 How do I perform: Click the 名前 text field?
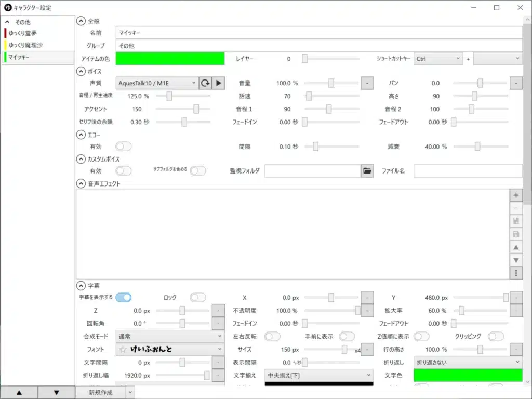[x=318, y=33]
